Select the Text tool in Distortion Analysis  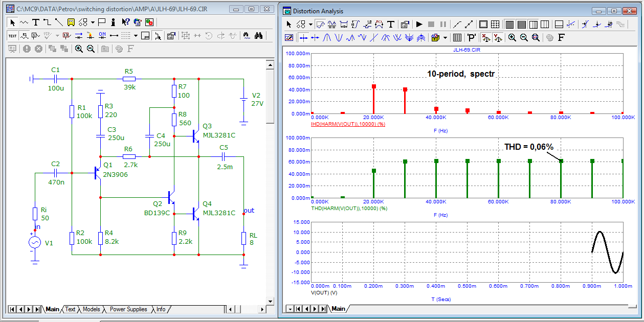pos(390,24)
